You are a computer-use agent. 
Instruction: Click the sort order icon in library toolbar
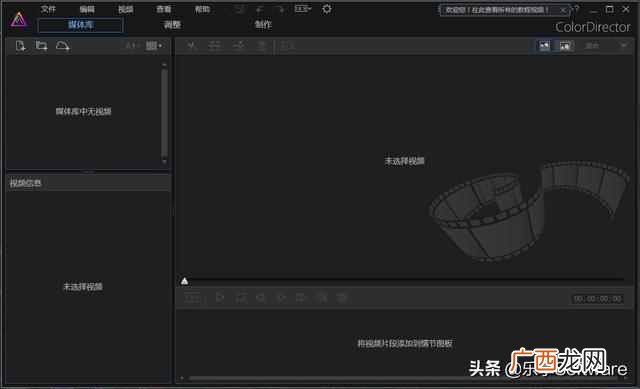(x=131, y=46)
